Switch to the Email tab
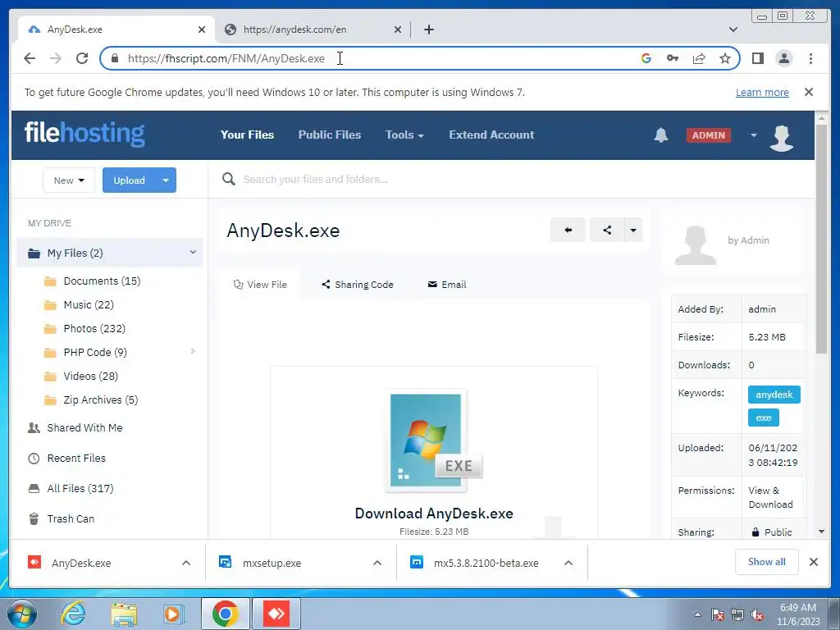Screen dimensions: 840x630 (447, 285)
